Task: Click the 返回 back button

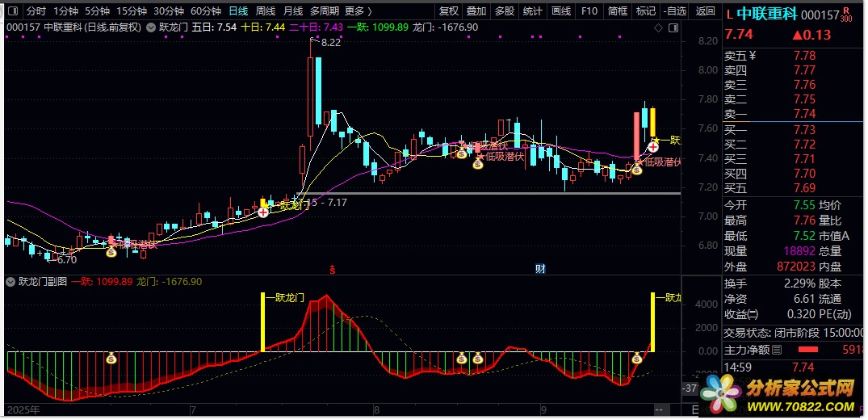Action: pyautogui.click(x=705, y=10)
